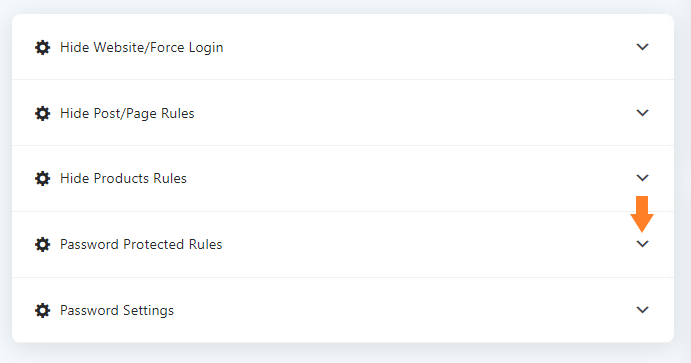This screenshot has width=691, height=363.
Task: Expand the Hide Website/Force Login chevron
Action: [x=643, y=47]
